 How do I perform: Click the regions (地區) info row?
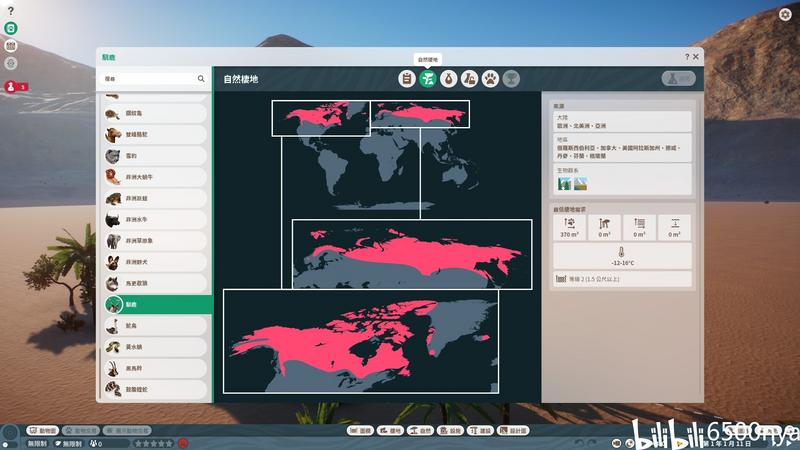click(x=622, y=148)
